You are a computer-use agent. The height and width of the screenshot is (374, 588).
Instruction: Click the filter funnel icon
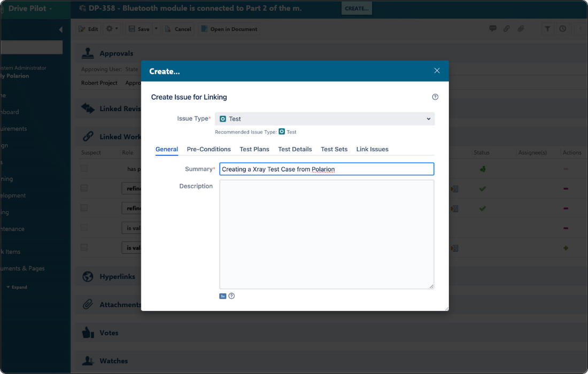click(547, 28)
